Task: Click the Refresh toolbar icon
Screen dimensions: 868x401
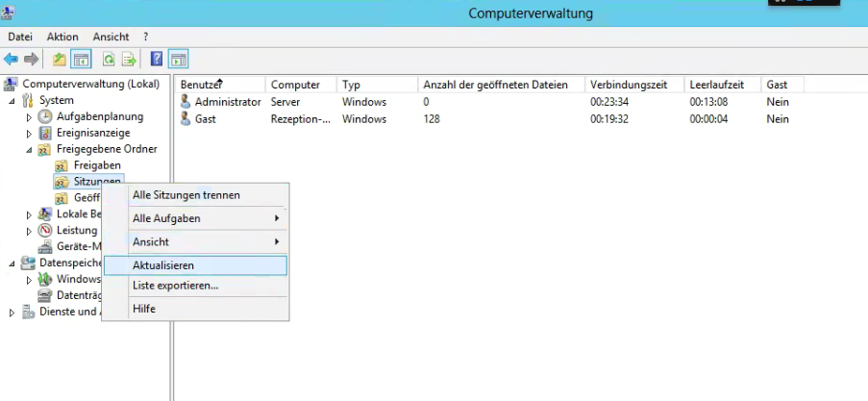Action: (x=109, y=60)
